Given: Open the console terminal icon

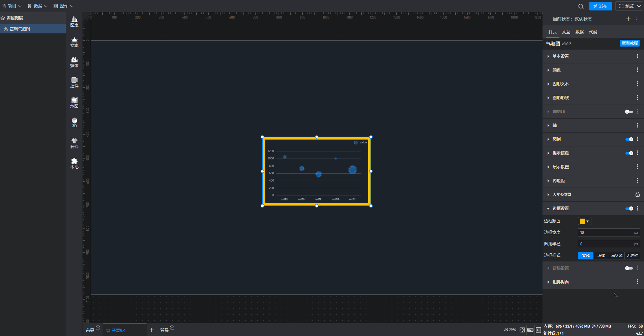Looking at the screenshot, I should pos(538,330).
